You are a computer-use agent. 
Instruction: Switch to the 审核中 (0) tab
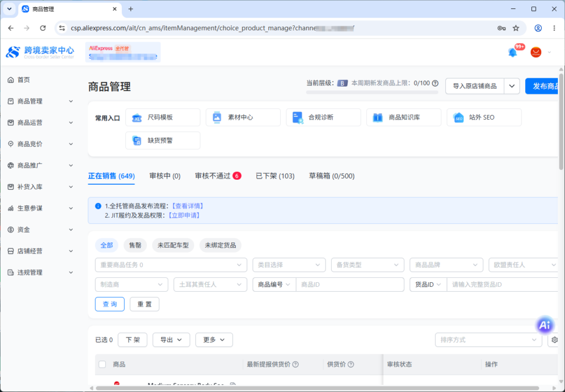[x=165, y=176]
